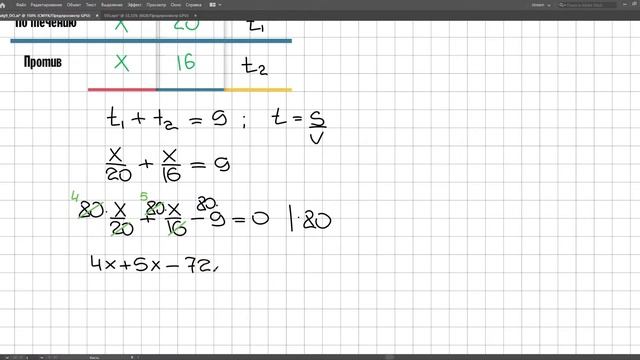Open the Файл menu

tap(21, 5)
